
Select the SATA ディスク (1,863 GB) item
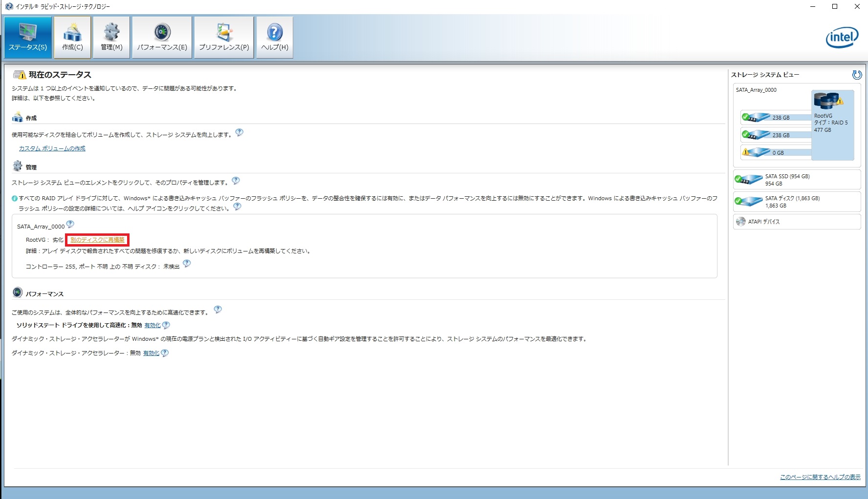coord(797,202)
